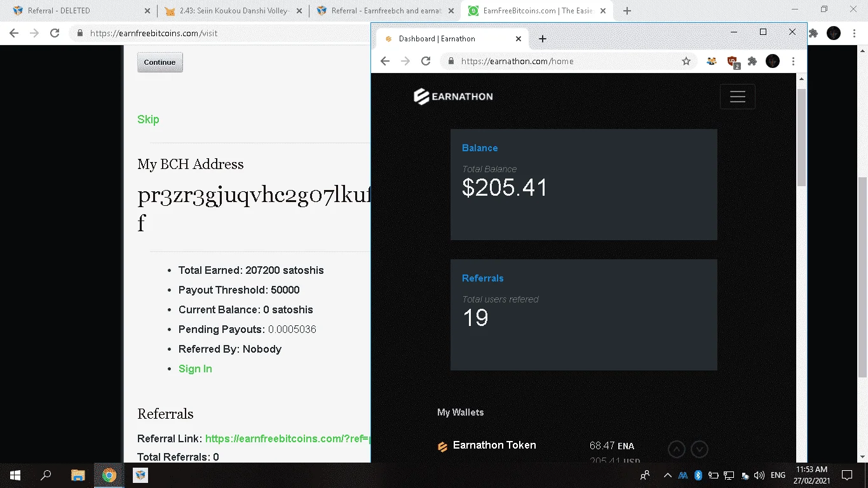Reload the earnfreebitcoins.com page

click(x=55, y=33)
